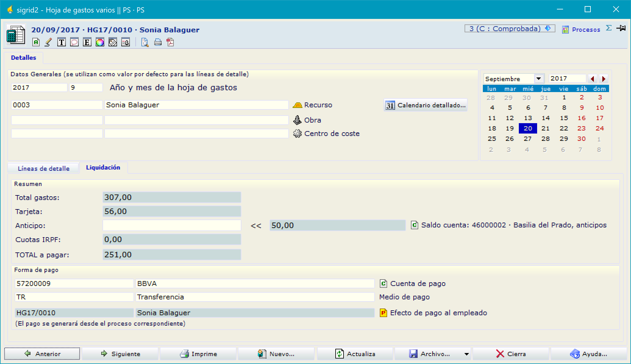Open the Ayuda... button
This screenshot has height=364, width=631.
click(x=589, y=354)
